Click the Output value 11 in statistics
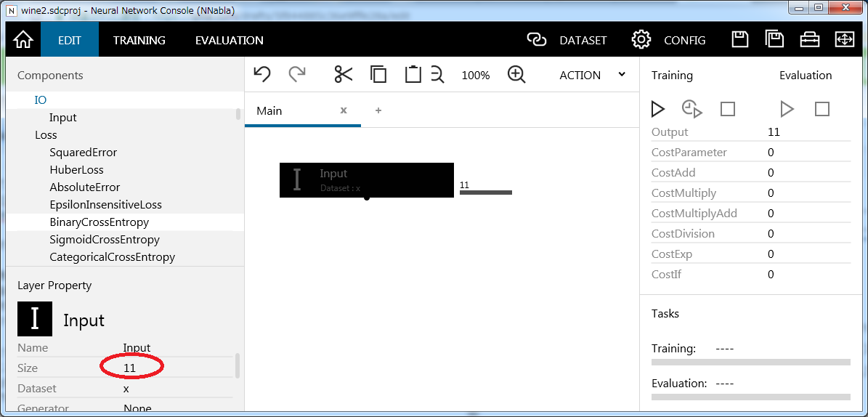Image resolution: width=868 pixels, height=417 pixels. (774, 131)
